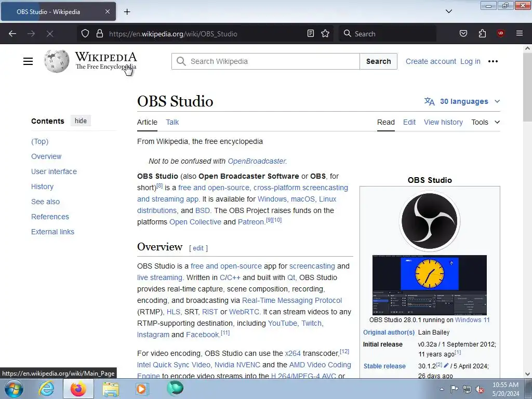This screenshot has width=532, height=399.
Task: Expand the Tools dropdown menu
Action: [x=486, y=122]
